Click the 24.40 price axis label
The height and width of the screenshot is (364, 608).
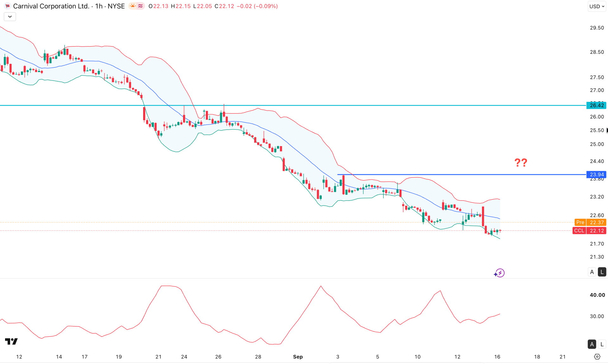[597, 161]
